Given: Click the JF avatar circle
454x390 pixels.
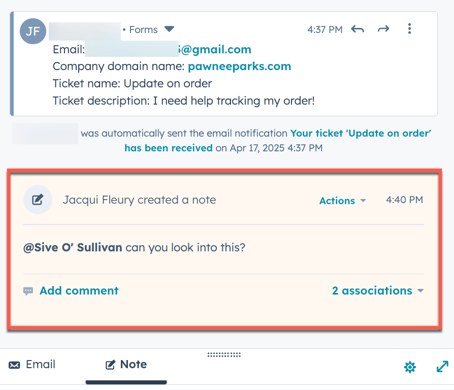Looking at the screenshot, I should click(33, 31).
